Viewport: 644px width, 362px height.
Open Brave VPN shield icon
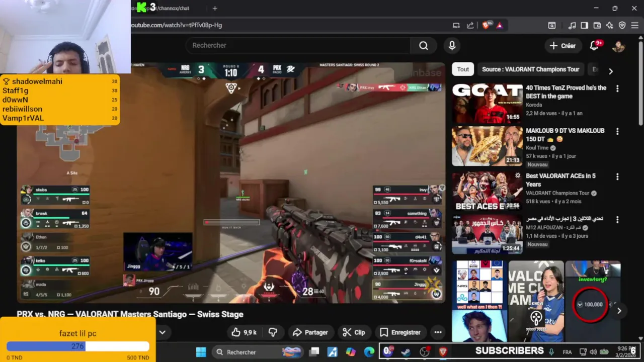click(x=622, y=25)
